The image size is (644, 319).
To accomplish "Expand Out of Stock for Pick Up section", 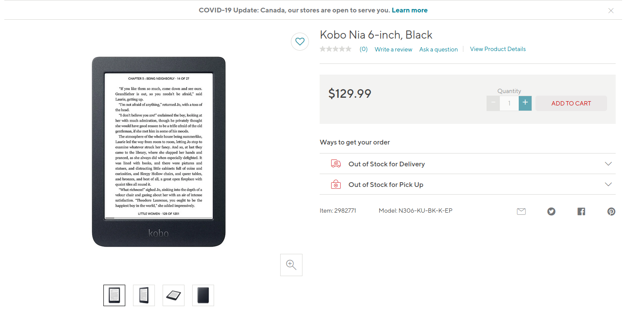I will [608, 184].
